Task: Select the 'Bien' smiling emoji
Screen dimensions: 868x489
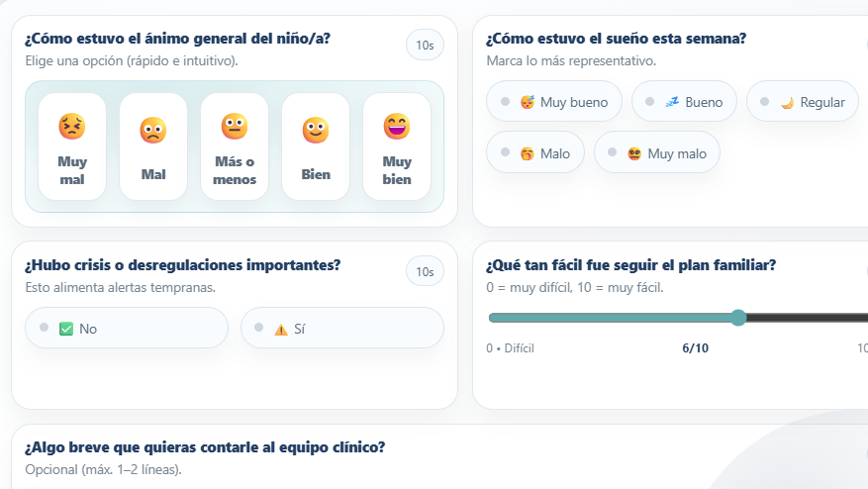Action: pos(316,130)
